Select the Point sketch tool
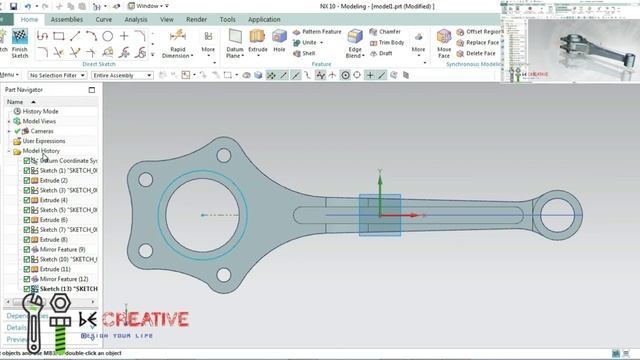The width and height of the screenshot is (640, 360). coord(124,36)
